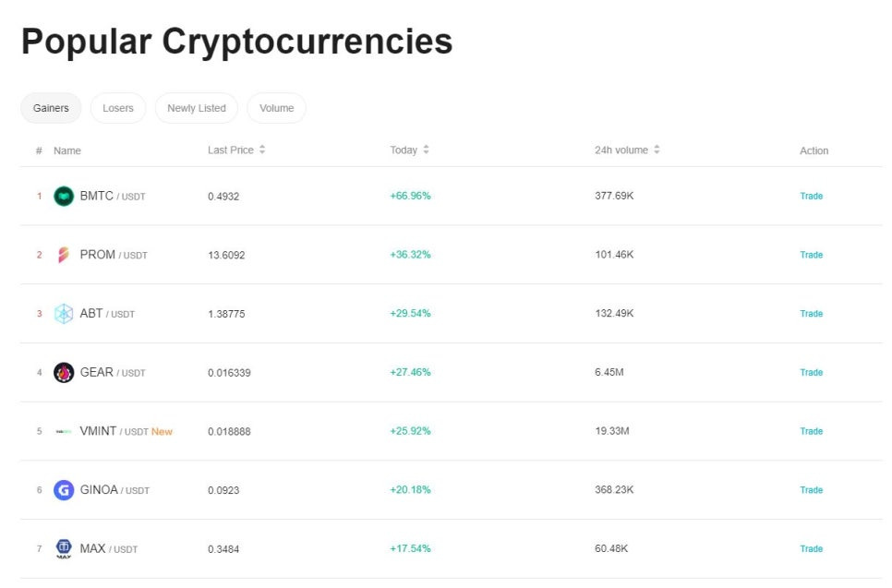Click the GEAR coin logo icon
The height and width of the screenshot is (588, 892).
coord(64,373)
